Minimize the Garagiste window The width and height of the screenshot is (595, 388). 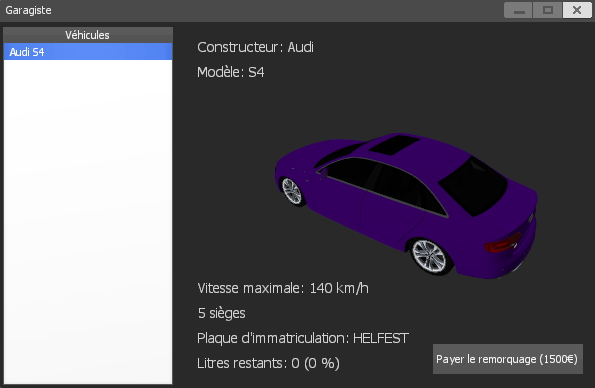tap(519, 10)
